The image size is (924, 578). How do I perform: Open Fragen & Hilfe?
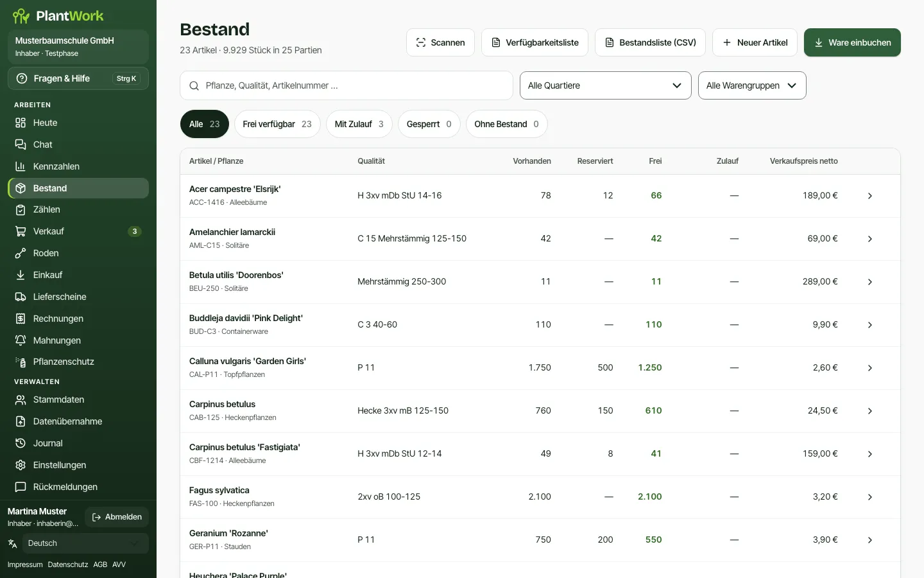[78, 78]
